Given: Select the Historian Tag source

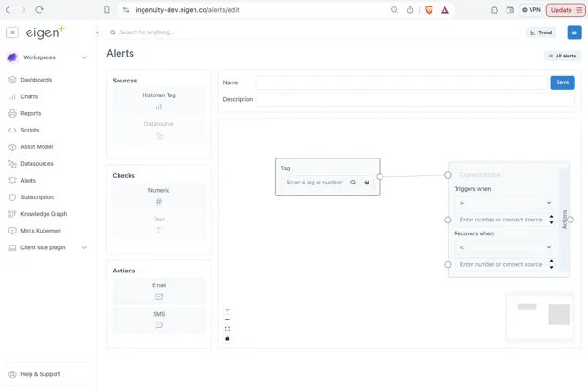Looking at the screenshot, I should pyautogui.click(x=159, y=101).
